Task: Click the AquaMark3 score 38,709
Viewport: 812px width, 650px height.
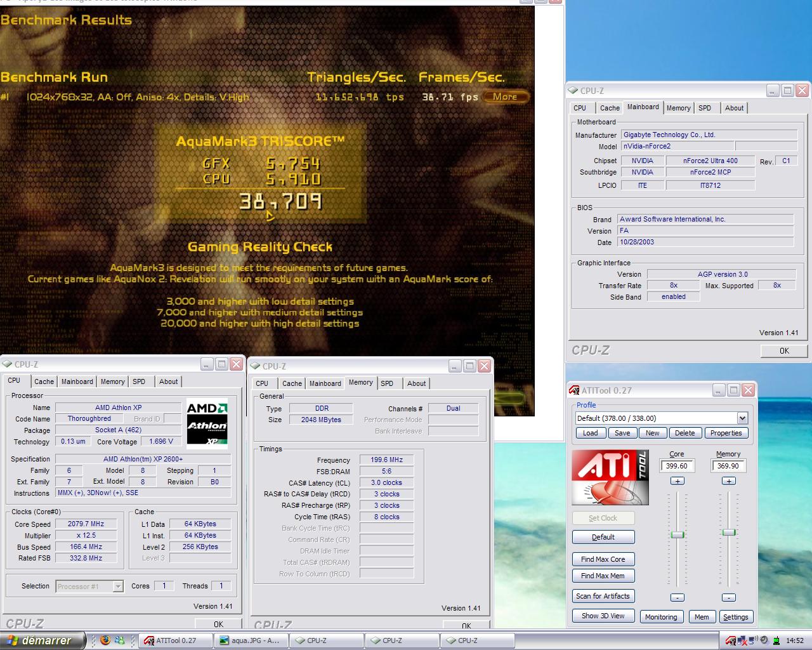Action: (x=280, y=202)
